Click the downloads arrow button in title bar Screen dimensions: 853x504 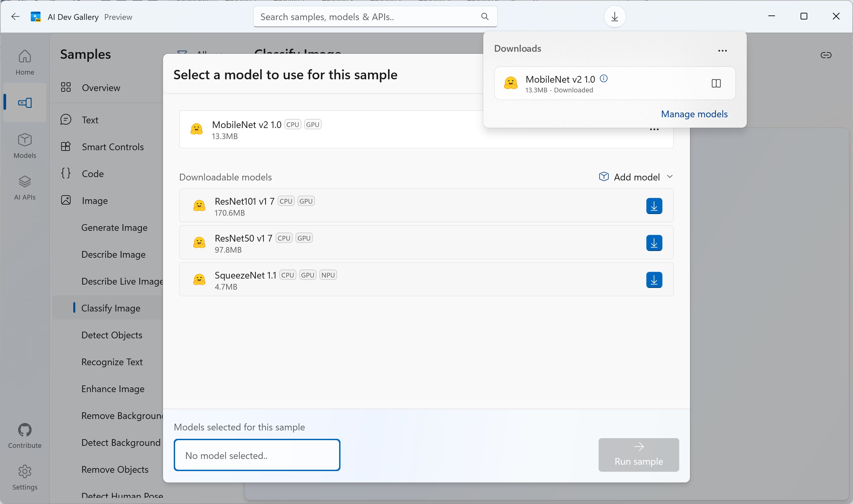pyautogui.click(x=614, y=17)
